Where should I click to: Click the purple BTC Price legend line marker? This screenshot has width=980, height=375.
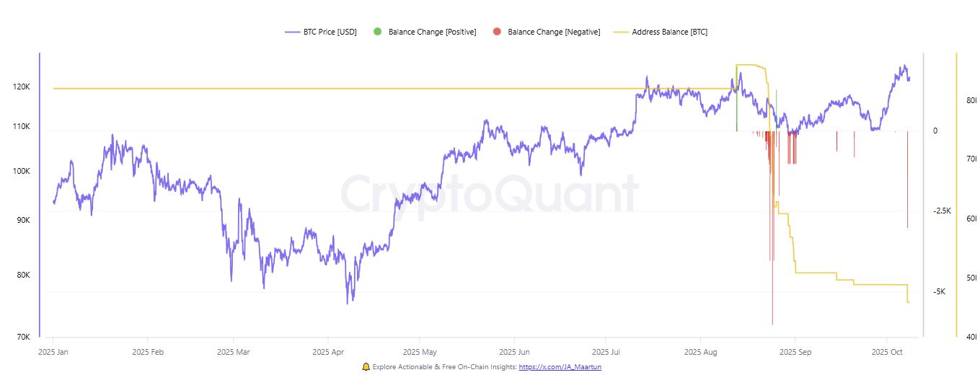tap(292, 32)
